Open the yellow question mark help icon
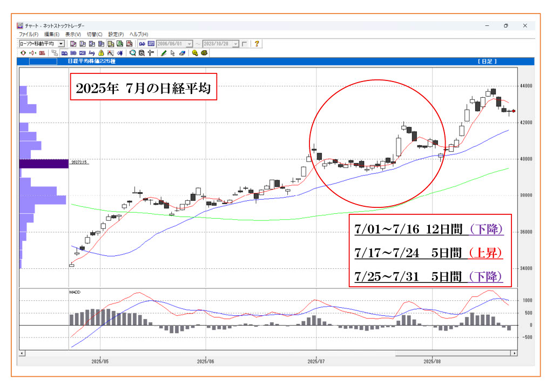This screenshot has height=392, width=553. coord(257,43)
